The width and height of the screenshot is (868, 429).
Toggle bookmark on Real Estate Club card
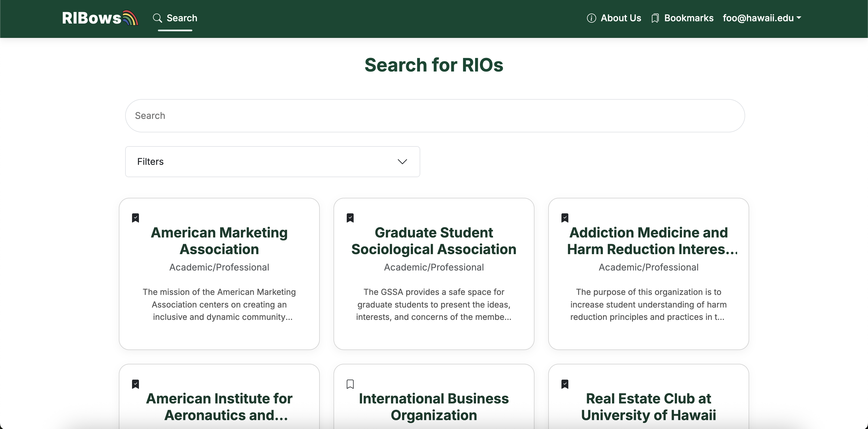click(565, 384)
